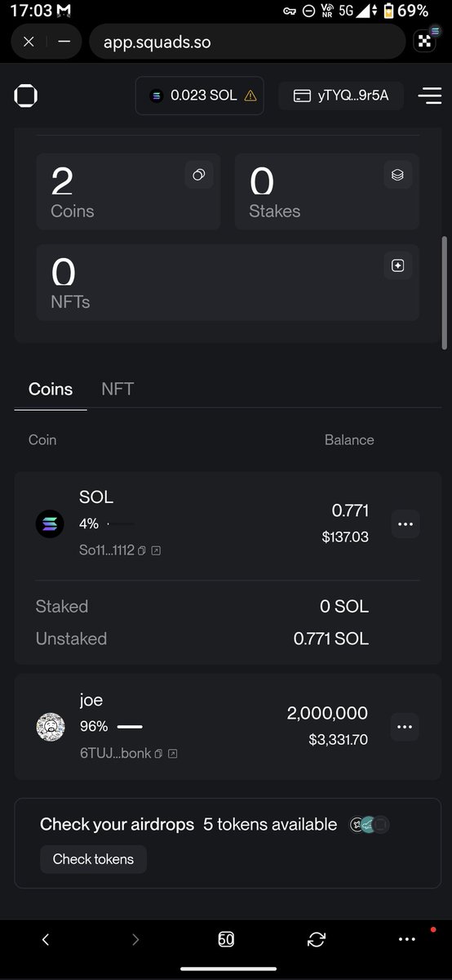Open the hamburger menu in the header
Viewport: 452px width, 980px height.
(x=430, y=96)
